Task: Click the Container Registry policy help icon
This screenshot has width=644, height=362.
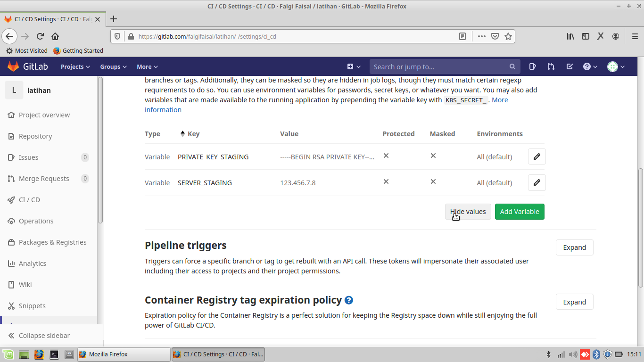Action: click(x=348, y=300)
